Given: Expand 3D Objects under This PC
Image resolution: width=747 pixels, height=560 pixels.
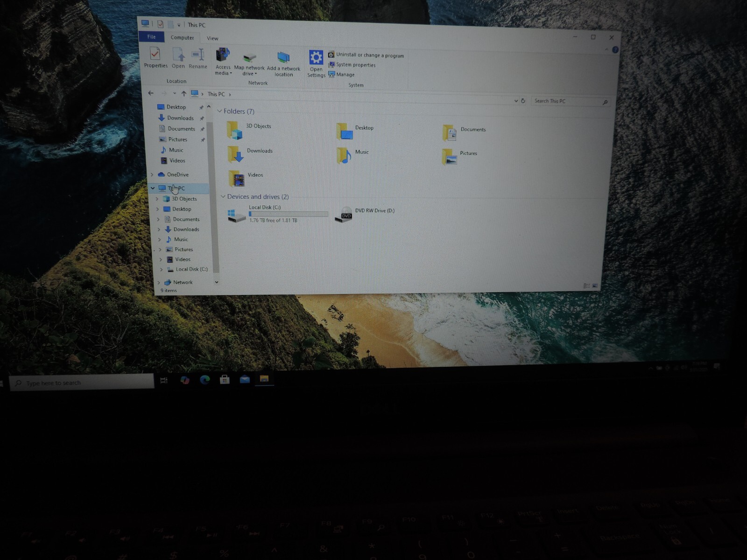Looking at the screenshot, I should [x=157, y=199].
